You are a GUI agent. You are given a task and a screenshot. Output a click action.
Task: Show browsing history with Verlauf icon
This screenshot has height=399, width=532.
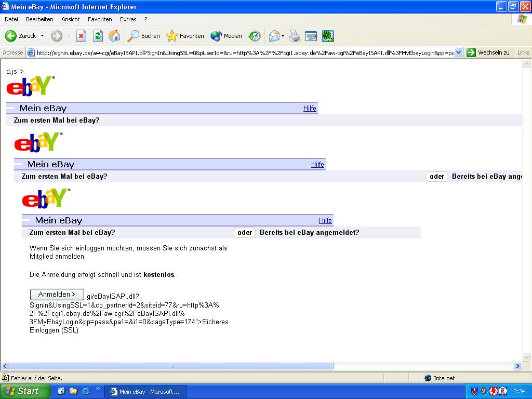[255, 36]
